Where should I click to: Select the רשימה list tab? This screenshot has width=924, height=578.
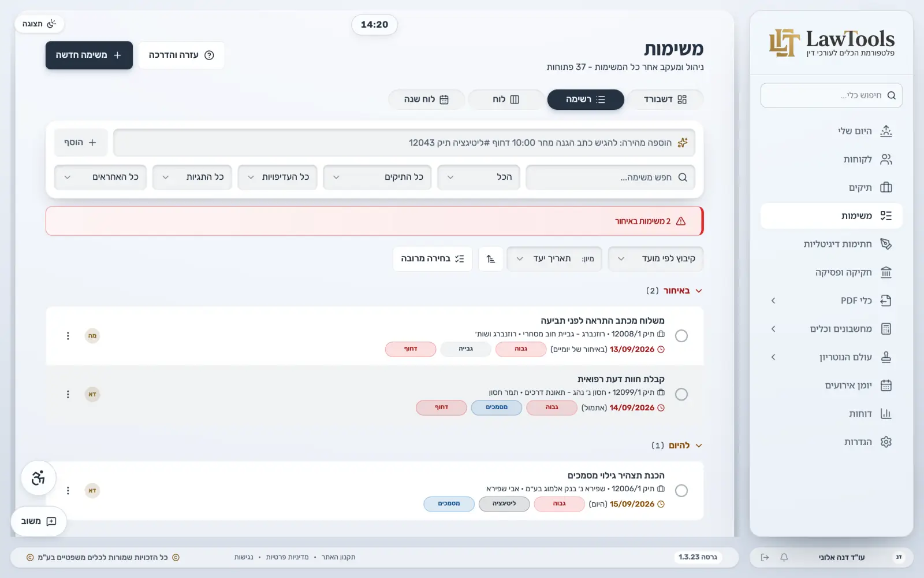pos(586,99)
